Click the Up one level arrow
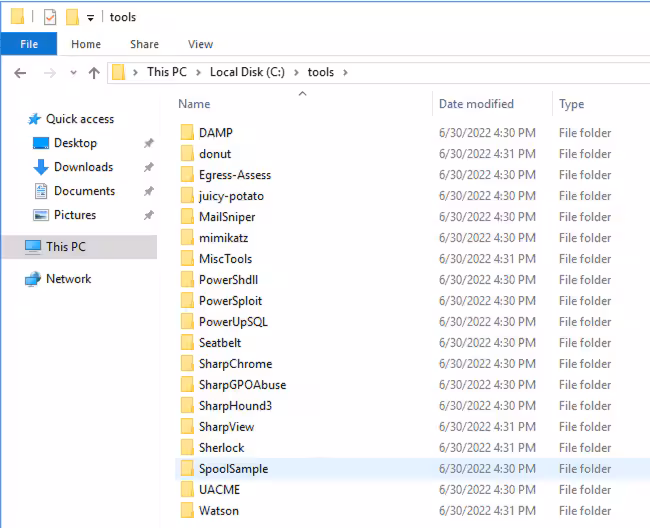Image resolution: width=650 pixels, height=528 pixels. 94,73
